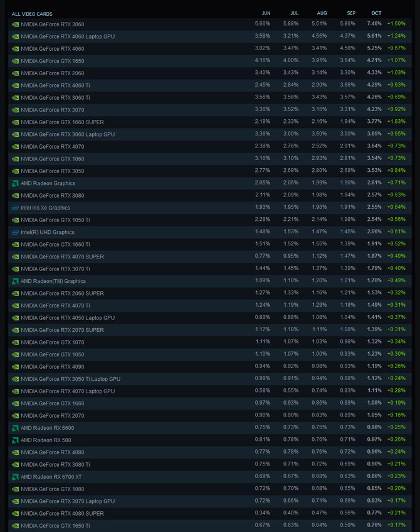Viewport: 420px width, 532px height.
Task: Click the 4.16% JUN value for GTX 1650
Action: [x=263, y=60]
